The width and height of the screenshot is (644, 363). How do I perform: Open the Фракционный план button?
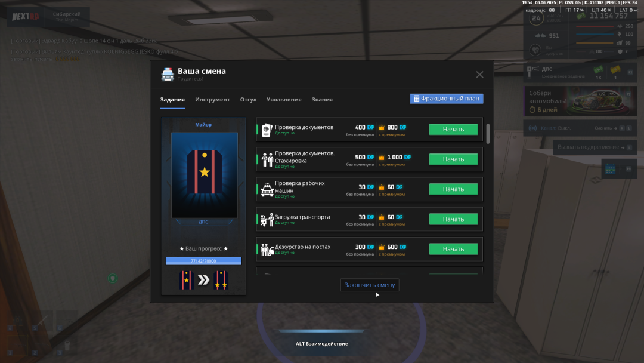pos(447,99)
